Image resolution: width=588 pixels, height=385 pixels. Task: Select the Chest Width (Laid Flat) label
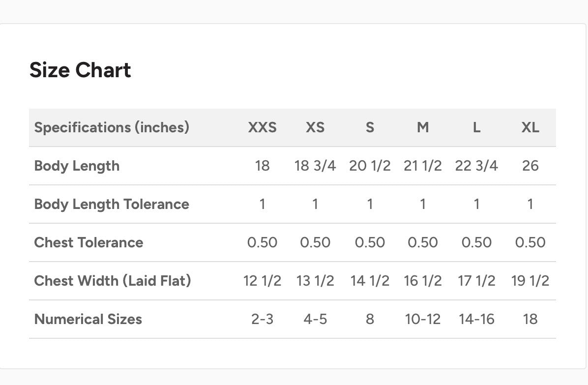point(113,281)
